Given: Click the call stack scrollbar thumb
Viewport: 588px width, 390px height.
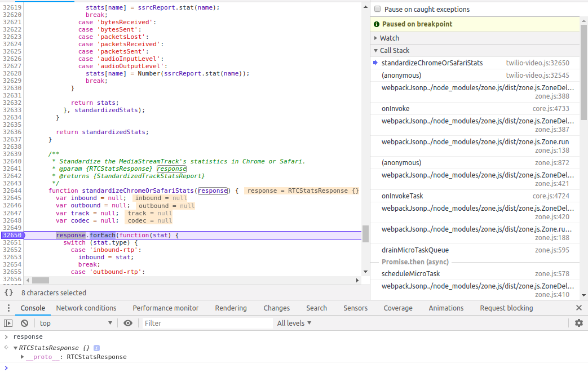Looking at the screenshot, I should [584, 72].
